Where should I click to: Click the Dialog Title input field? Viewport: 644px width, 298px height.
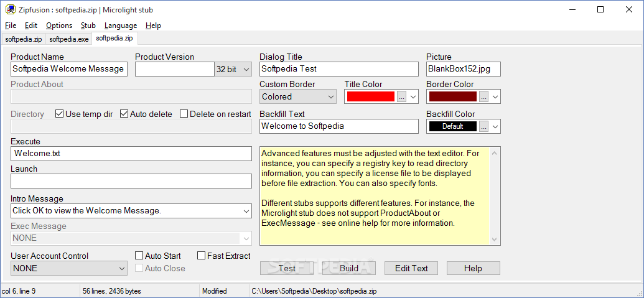pyautogui.click(x=339, y=69)
